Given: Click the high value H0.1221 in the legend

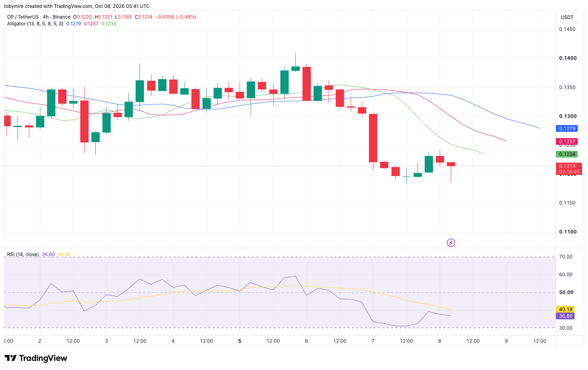Looking at the screenshot, I should click(x=103, y=17).
